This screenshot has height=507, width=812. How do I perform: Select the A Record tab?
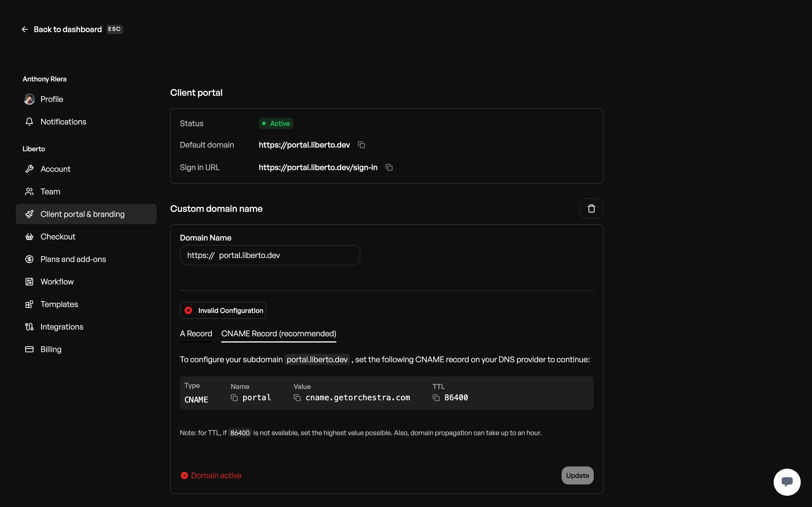[196, 333]
